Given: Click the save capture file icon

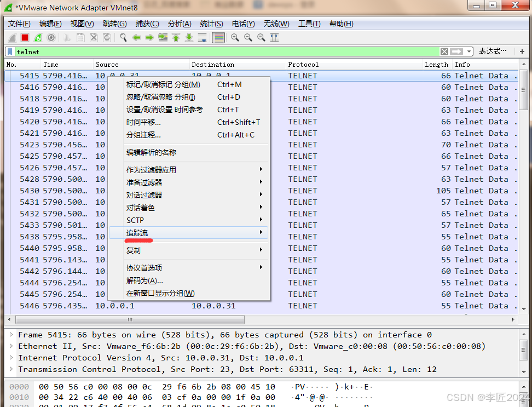Looking at the screenshot, I should (x=81, y=38).
